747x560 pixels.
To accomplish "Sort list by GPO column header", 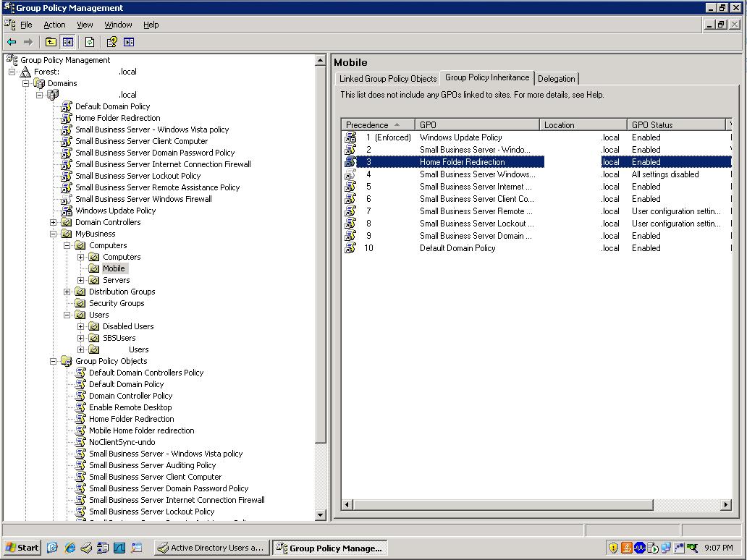I will pyautogui.click(x=477, y=124).
